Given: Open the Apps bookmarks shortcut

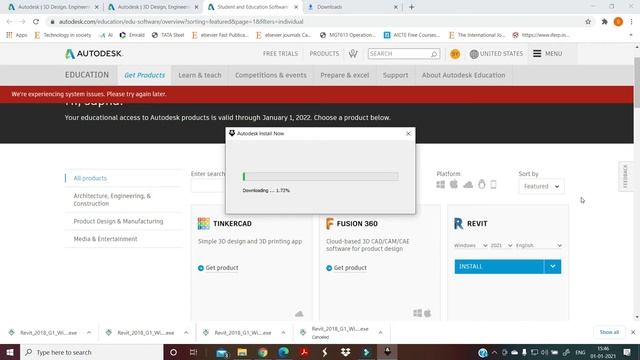Looking at the screenshot, I should pos(17,35).
